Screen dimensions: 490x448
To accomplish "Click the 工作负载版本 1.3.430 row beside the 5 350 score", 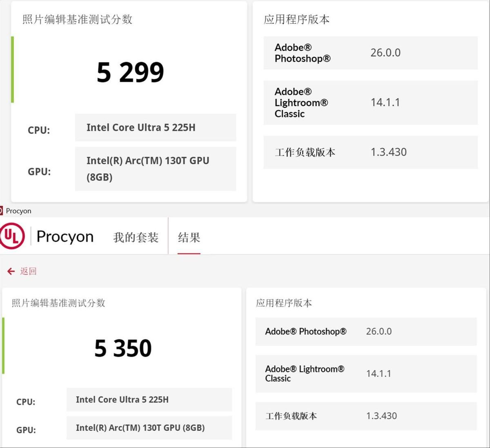I will 366,416.
